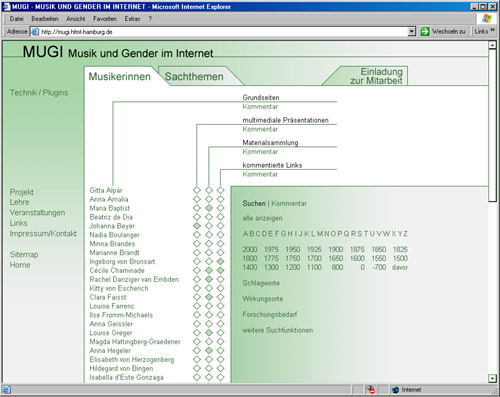This screenshot has width=500, height=397.
Task: Filter musicians by the year 1900
Action: [336, 249]
